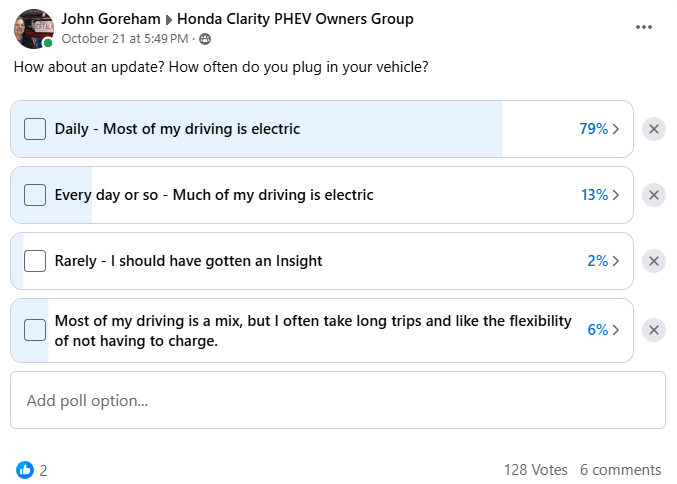
Task: Remove the "Every day or so" option
Action: (x=653, y=195)
